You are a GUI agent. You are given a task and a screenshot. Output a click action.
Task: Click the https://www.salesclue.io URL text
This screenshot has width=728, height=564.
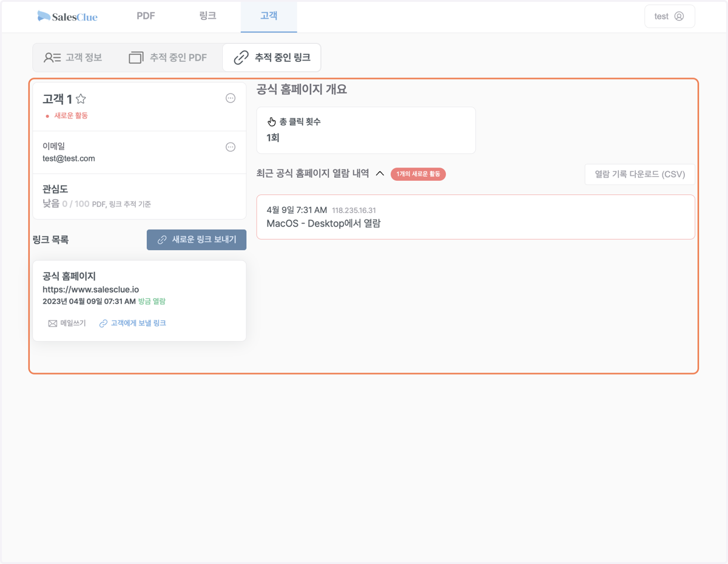point(91,290)
